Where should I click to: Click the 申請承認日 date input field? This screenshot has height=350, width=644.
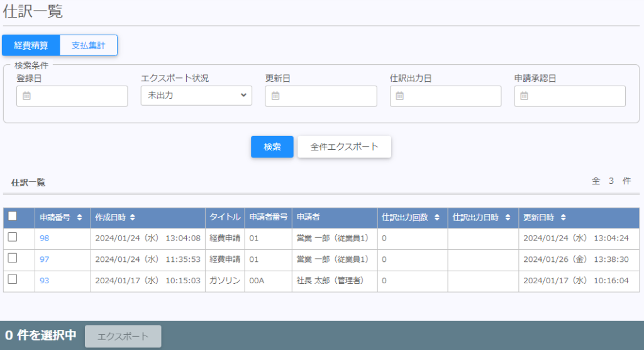tap(575, 96)
